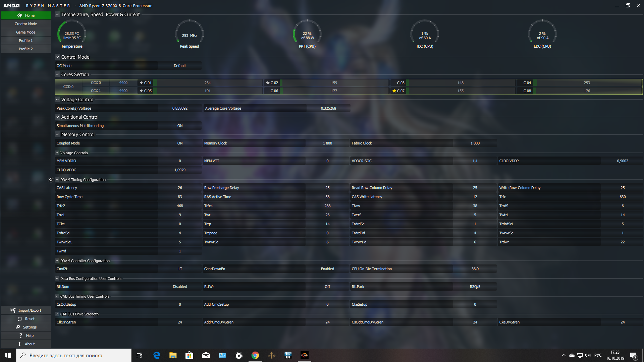Click the Temperature gauge dial

71,34
